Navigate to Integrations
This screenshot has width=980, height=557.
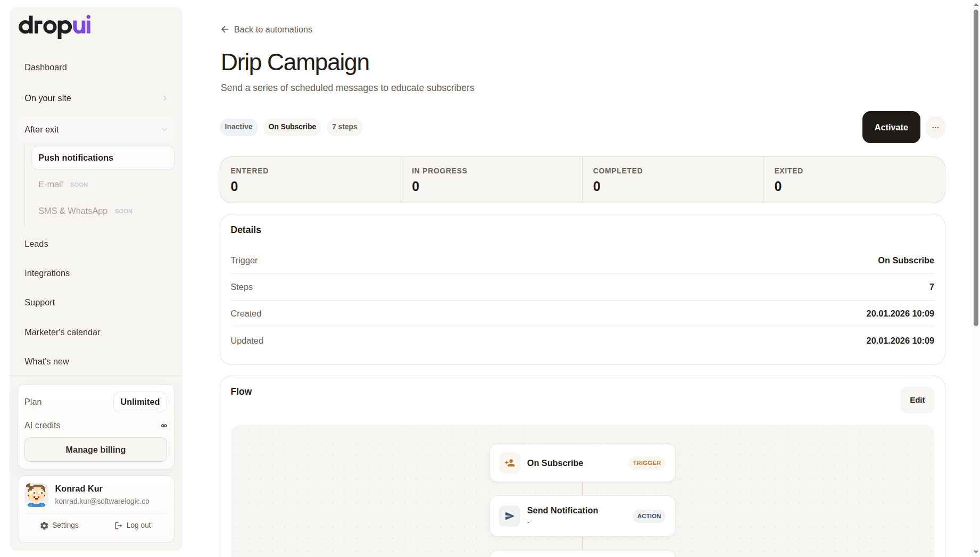[47, 273]
